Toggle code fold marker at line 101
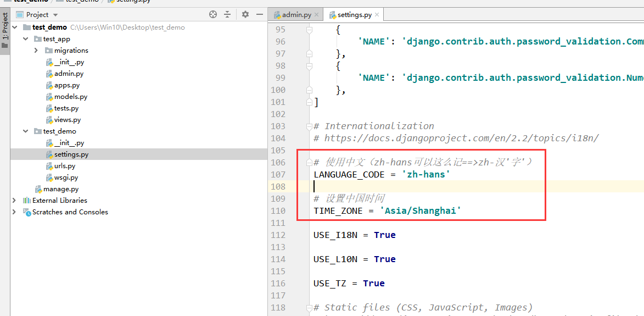This screenshot has width=644, height=316. (x=309, y=102)
